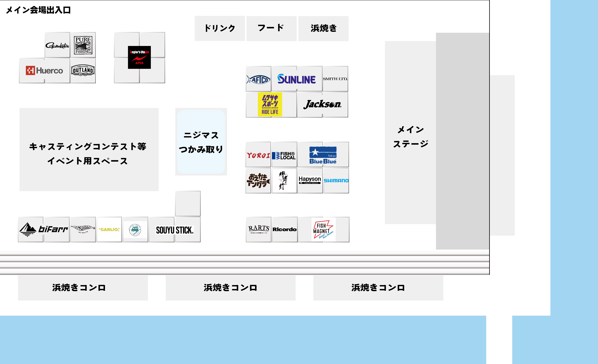Click the メインステージ area
The image size is (598, 364).
[410, 136]
